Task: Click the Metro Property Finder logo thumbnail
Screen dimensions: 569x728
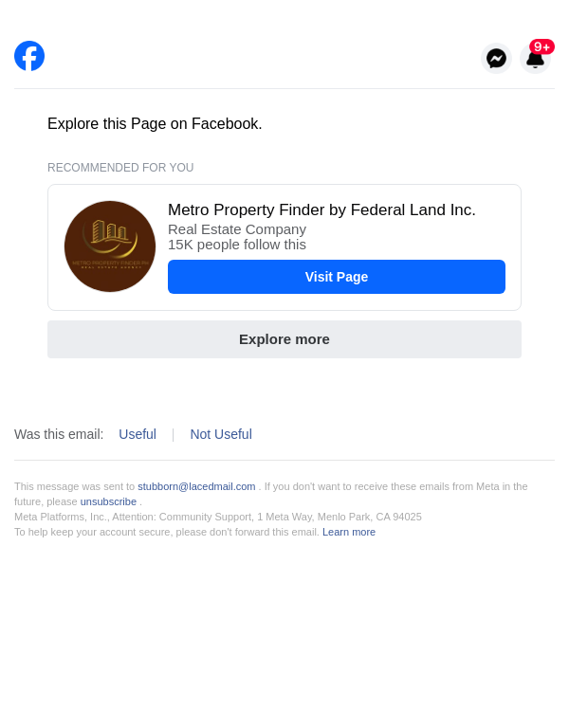Action: (x=110, y=246)
